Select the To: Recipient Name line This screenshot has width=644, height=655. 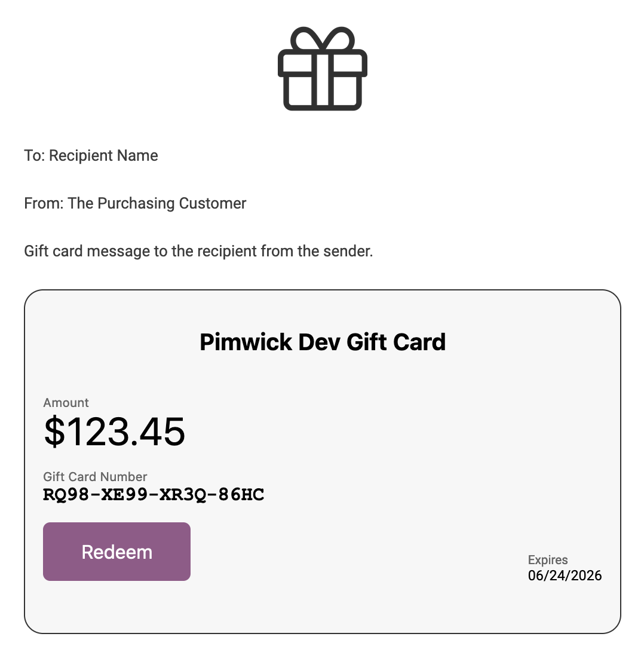coord(91,156)
